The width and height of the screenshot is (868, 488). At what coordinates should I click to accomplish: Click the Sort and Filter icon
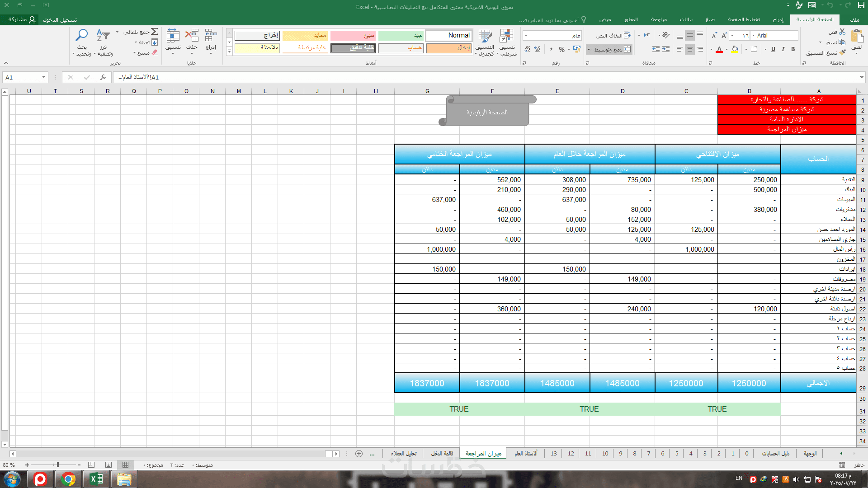(x=103, y=35)
